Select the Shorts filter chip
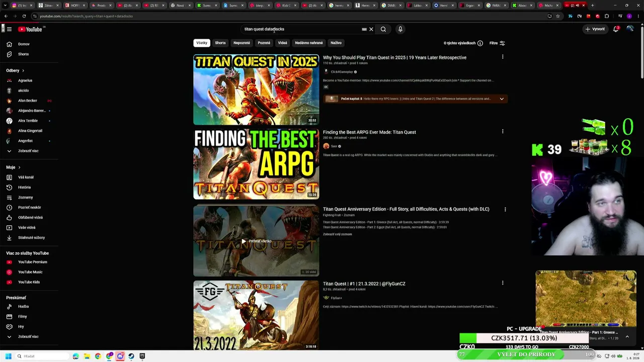Screen dimensions: 644x362 point(220,43)
